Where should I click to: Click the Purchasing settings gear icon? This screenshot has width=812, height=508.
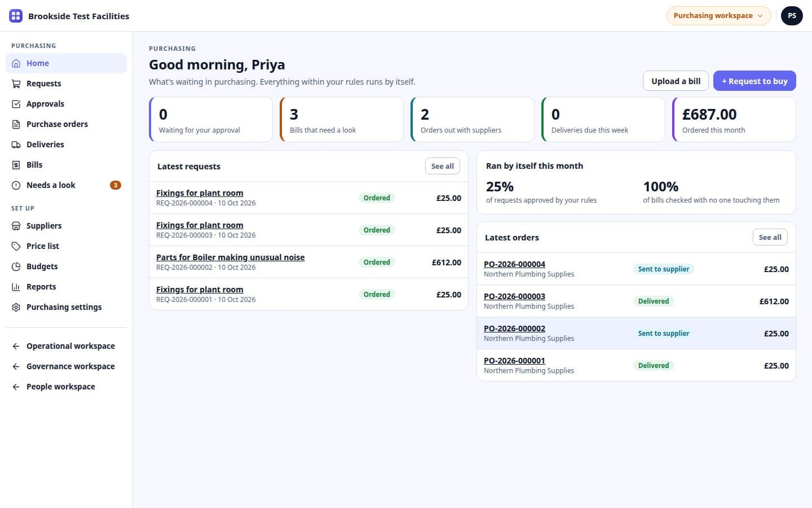pyautogui.click(x=16, y=307)
